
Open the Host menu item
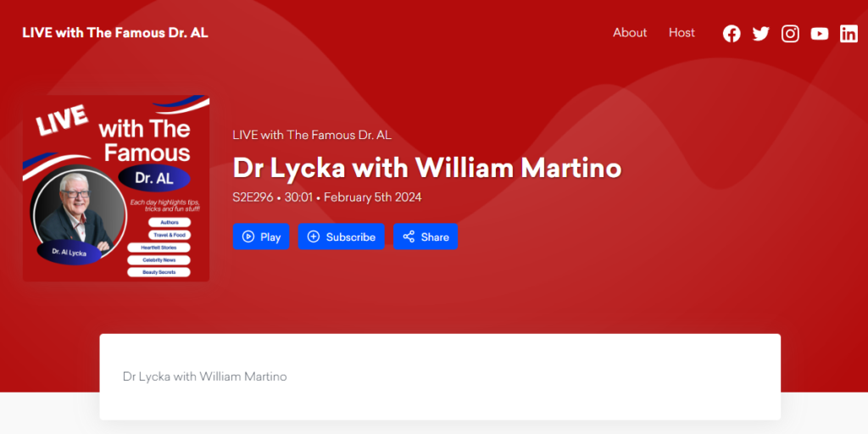[682, 33]
